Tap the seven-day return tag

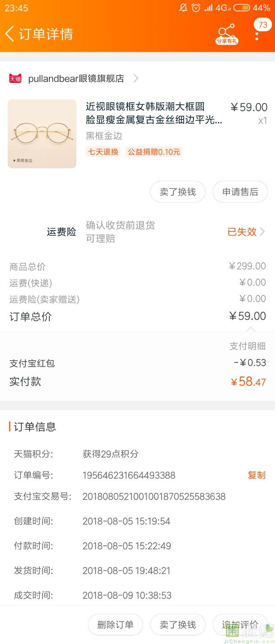coord(103,152)
